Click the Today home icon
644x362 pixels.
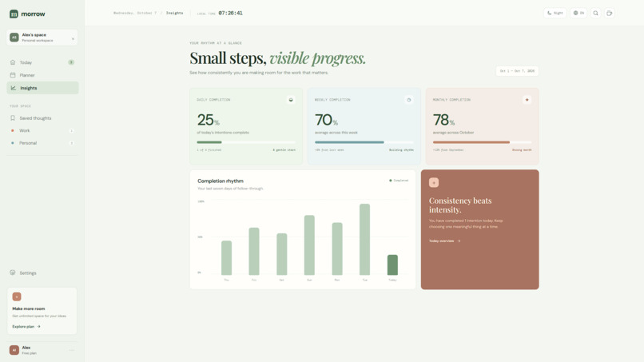point(13,62)
